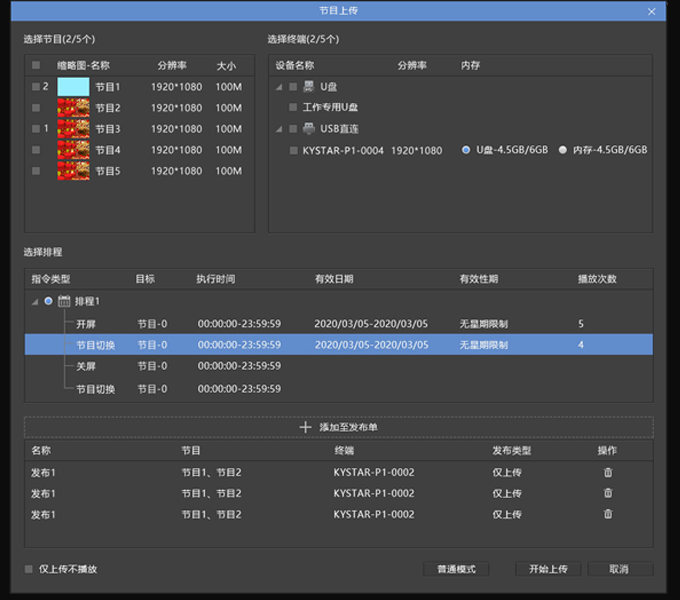Collapse the USB直连 device group
The width and height of the screenshot is (680, 600).
click(x=278, y=129)
